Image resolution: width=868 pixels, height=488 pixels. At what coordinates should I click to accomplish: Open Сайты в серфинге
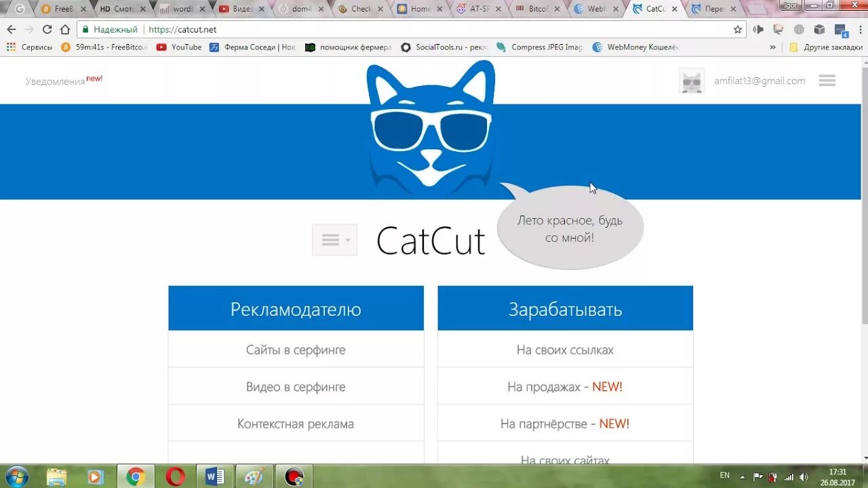(296, 350)
